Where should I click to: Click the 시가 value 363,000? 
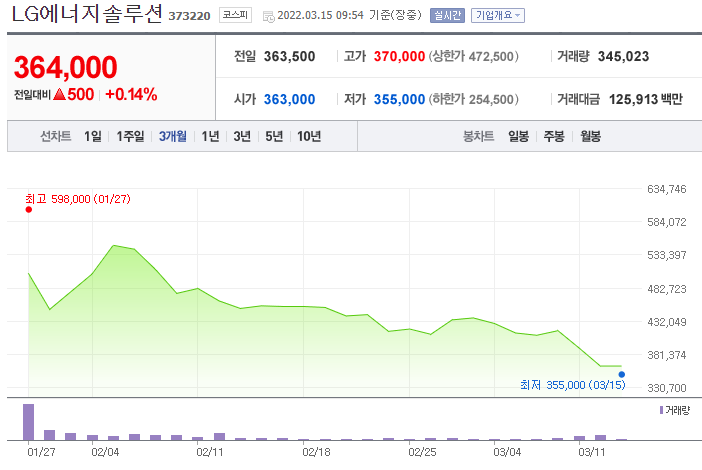coord(289,99)
